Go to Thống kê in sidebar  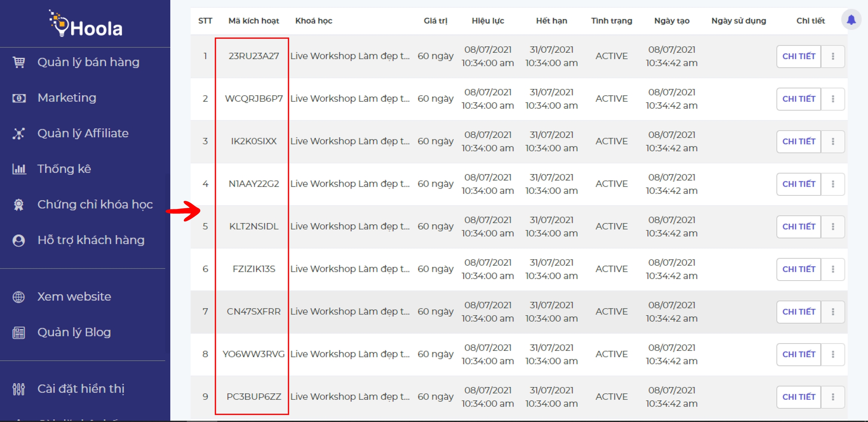point(64,169)
